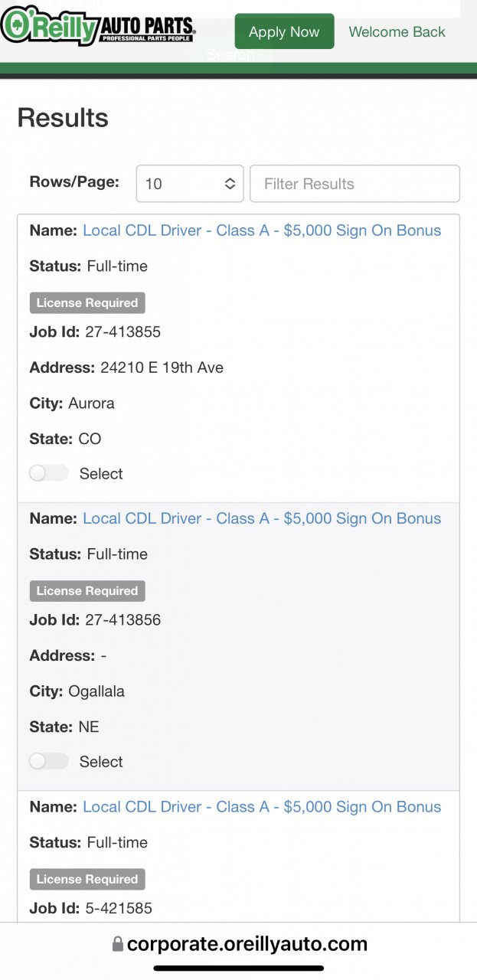This screenshot has height=980, width=477.
Task: Click the O'Reilly Auto Parts logo
Action: (x=98, y=26)
